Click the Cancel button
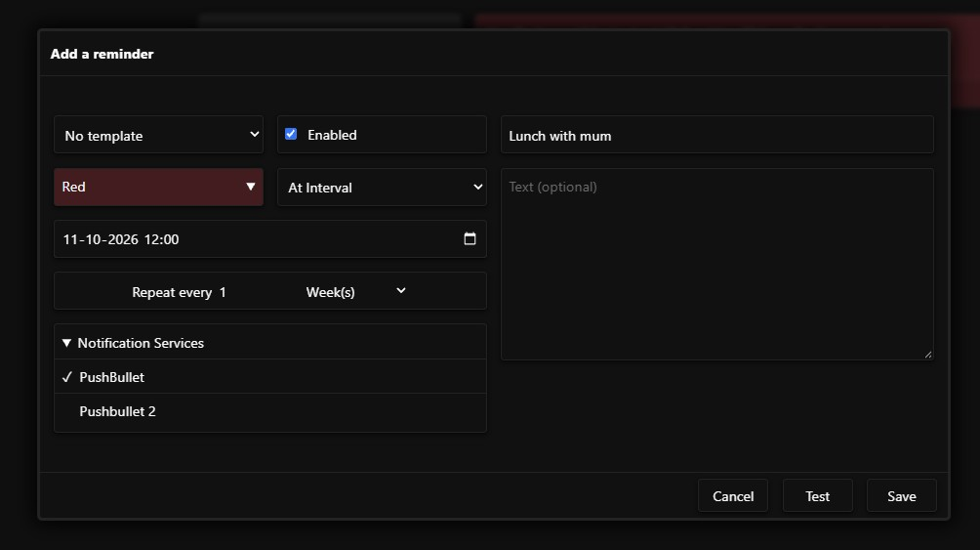 [733, 495]
